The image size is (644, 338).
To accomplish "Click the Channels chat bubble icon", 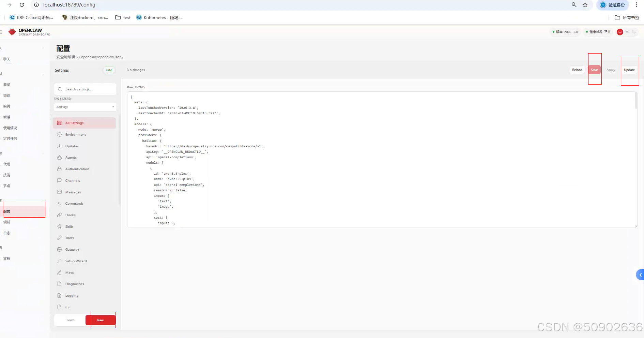I will point(59,180).
